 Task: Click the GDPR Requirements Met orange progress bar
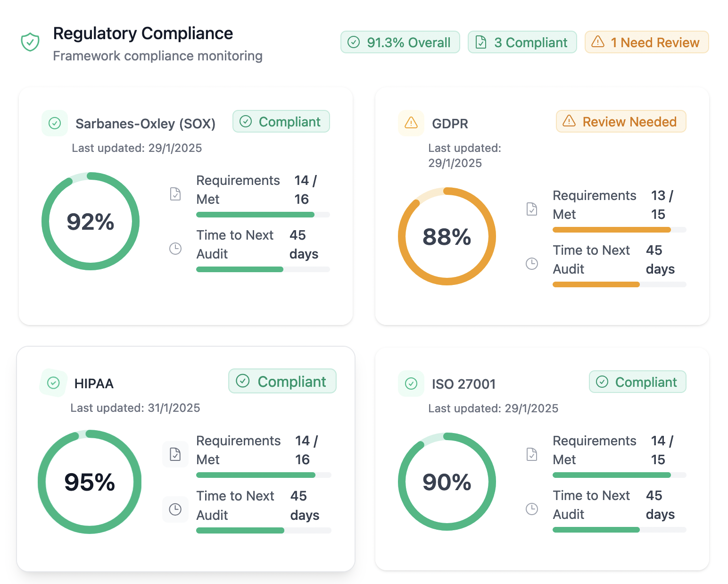pyautogui.click(x=620, y=230)
